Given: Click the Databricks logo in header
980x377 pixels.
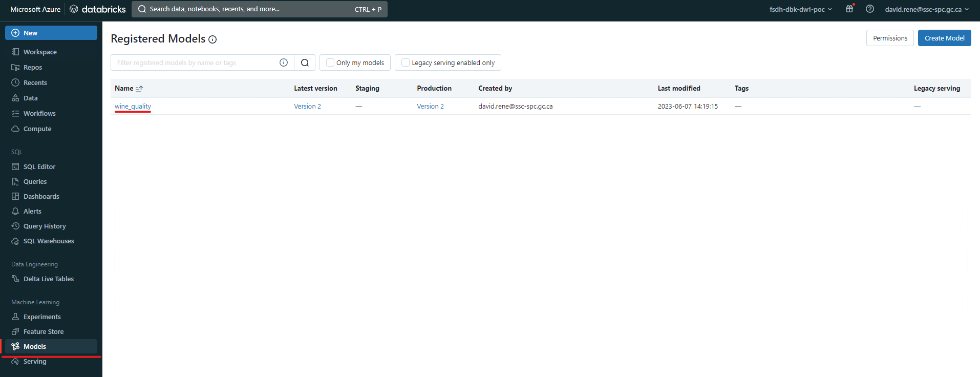Looking at the screenshot, I should [x=97, y=9].
